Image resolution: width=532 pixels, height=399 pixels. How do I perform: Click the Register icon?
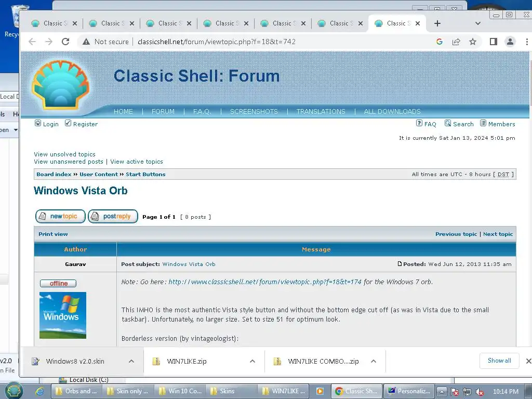[x=68, y=123]
